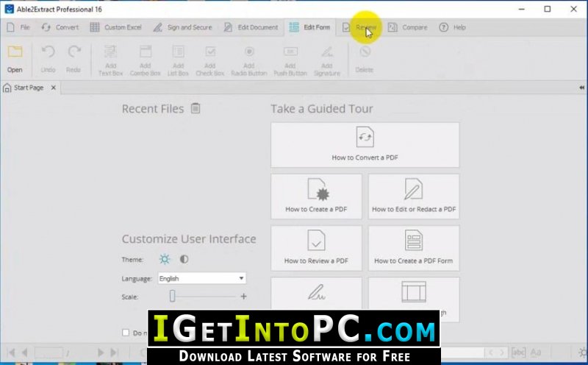Select Add Combo Box tool
This screenshot has width=588, height=365.
(145, 60)
